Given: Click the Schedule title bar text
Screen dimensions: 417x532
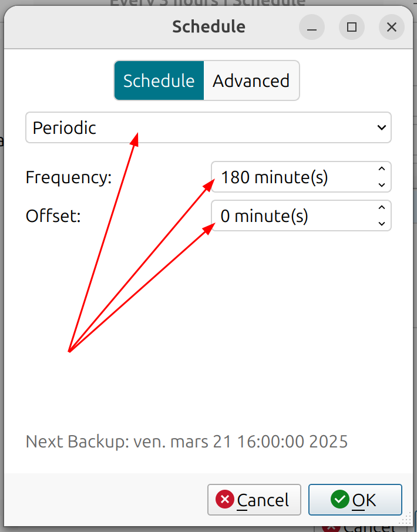Looking at the screenshot, I should [208, 27].
